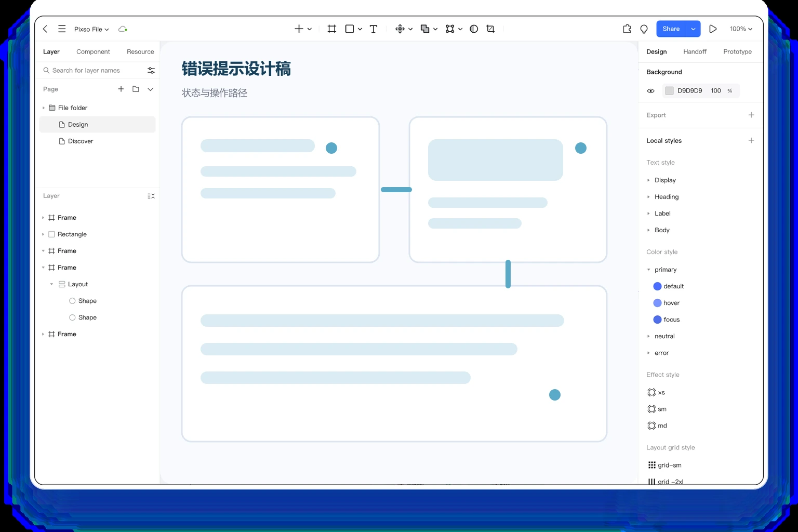Click the vector edit tool icon
The width and height of the screenshot is (798, 532).
(x=450, y=29)
